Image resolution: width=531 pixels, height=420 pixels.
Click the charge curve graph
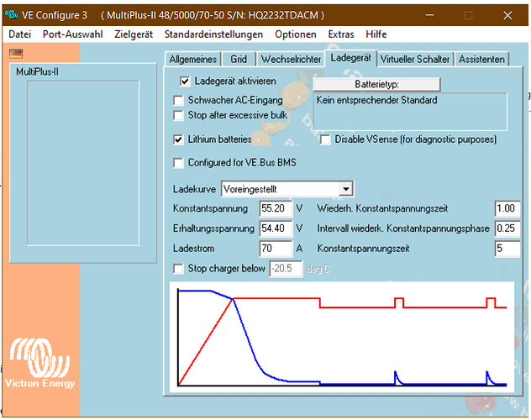342,337
